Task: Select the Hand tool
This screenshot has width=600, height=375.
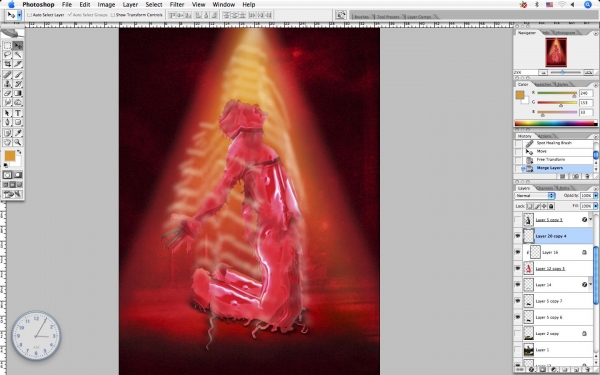Action: (x=7, y=142)
